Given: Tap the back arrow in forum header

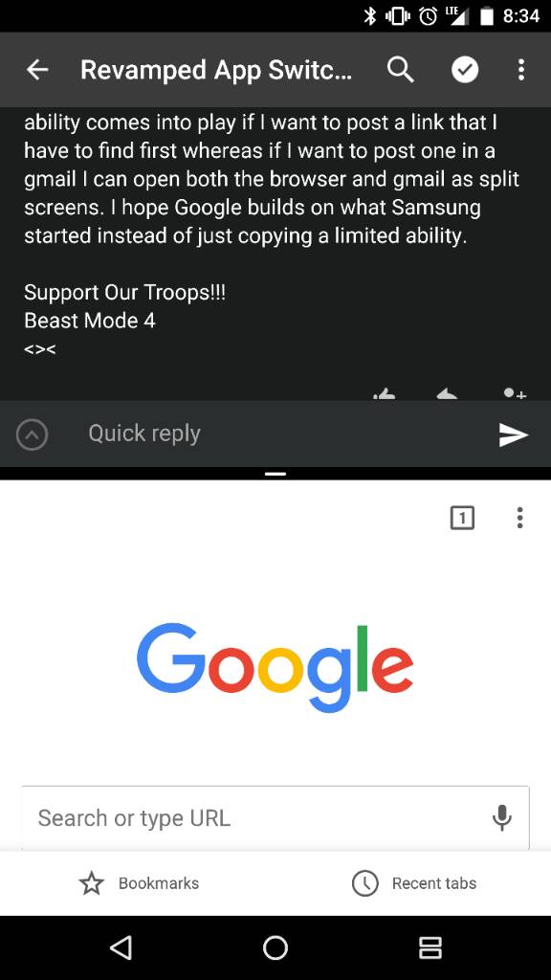Looking at the screenshot, I should coord(37,70).
